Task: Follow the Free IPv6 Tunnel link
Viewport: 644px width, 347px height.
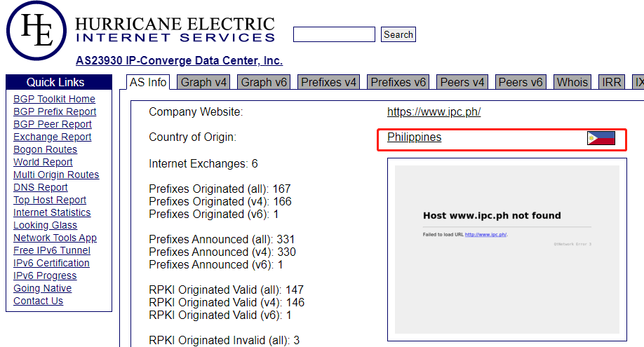Action: click(x=52, y=250)
